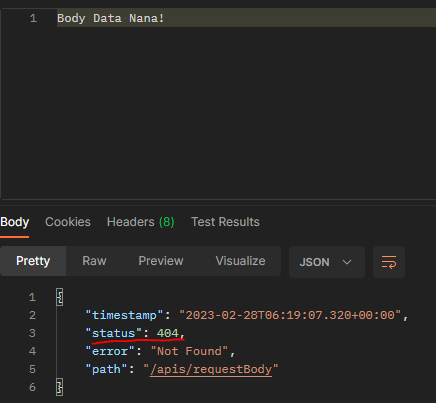The width and height of the screenshot is (436, 403).
Task: Click line number 3 in response gutter
Action: coord(32,333)
